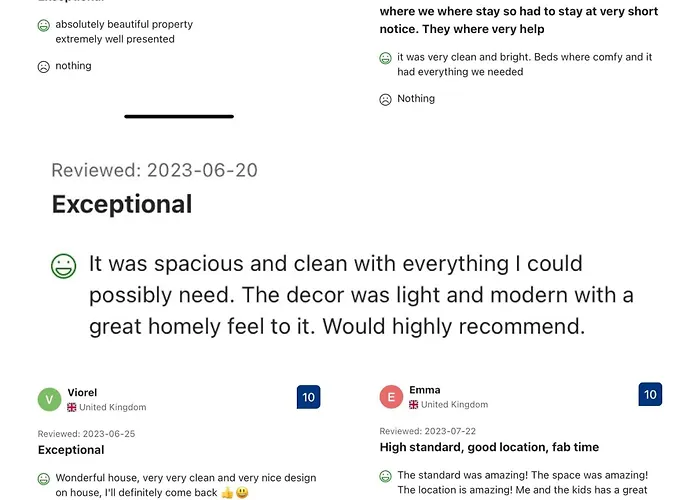This screenshot has height=500, width=700.
Task: Click the black horizontal slider bar
Action: [179, 117]
